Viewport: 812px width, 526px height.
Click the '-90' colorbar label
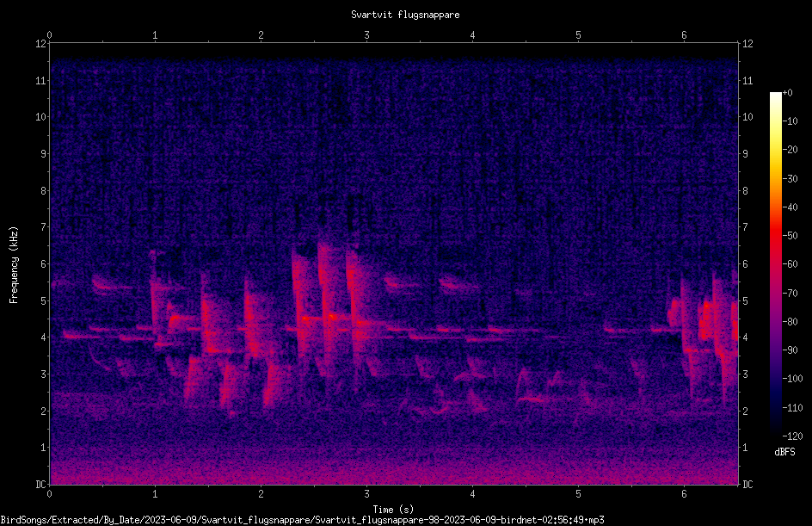[x=790, y=350]
